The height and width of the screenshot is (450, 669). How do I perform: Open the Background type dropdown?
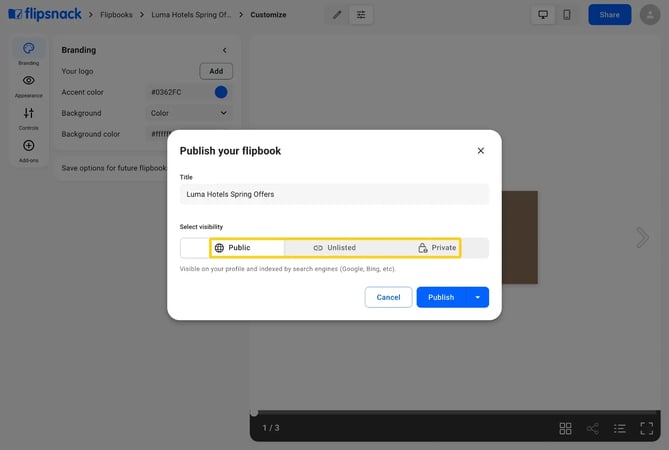pyautogui.click(x=189, y=113)
